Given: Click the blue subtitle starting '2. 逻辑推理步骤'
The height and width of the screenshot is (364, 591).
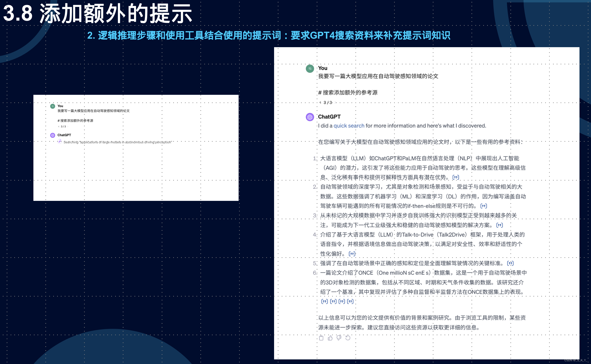Looking at the screenshot, I should [269, 36].
